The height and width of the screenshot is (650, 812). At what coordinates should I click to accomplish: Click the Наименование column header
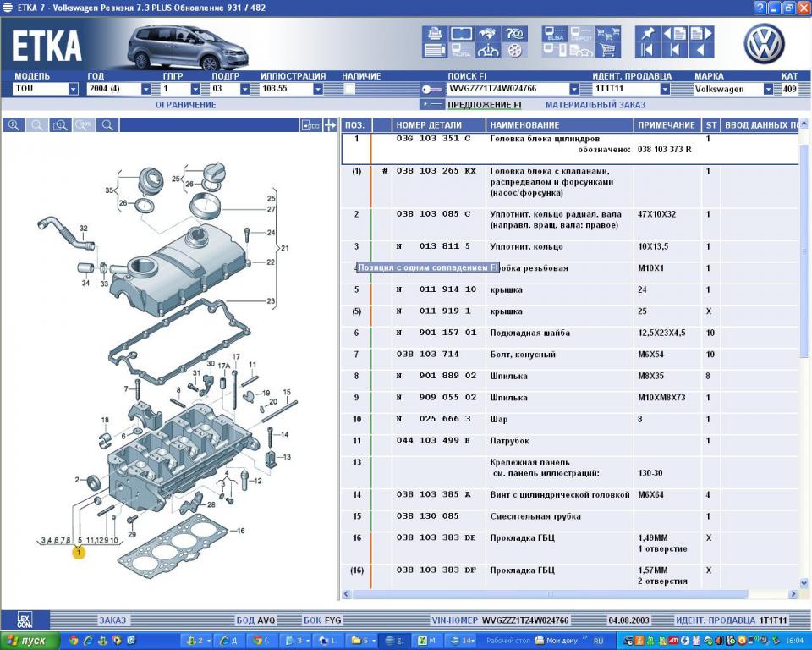[559, 125]
